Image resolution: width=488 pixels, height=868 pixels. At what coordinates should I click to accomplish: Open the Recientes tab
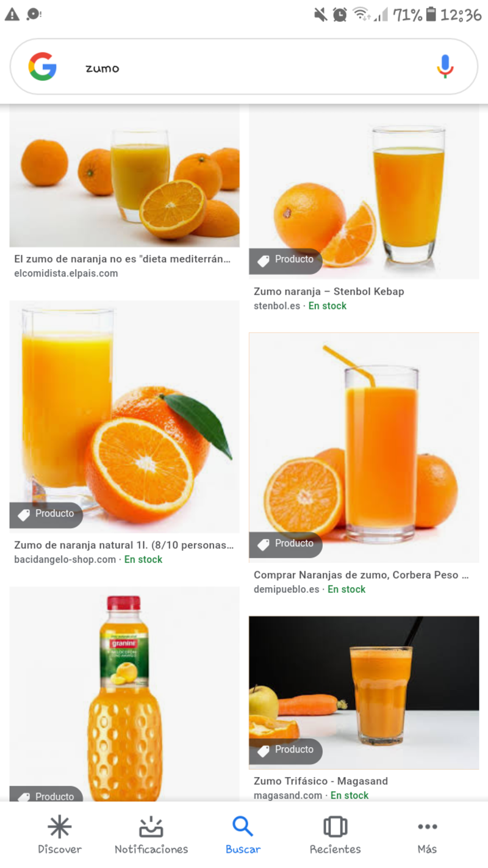(x=335, y=834)
